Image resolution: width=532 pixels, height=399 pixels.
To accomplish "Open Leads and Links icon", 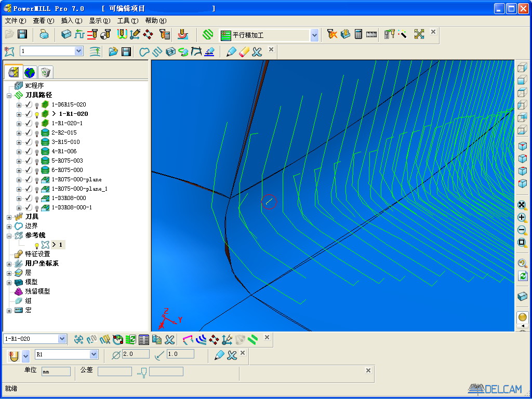I will click(x=122, y=34).
